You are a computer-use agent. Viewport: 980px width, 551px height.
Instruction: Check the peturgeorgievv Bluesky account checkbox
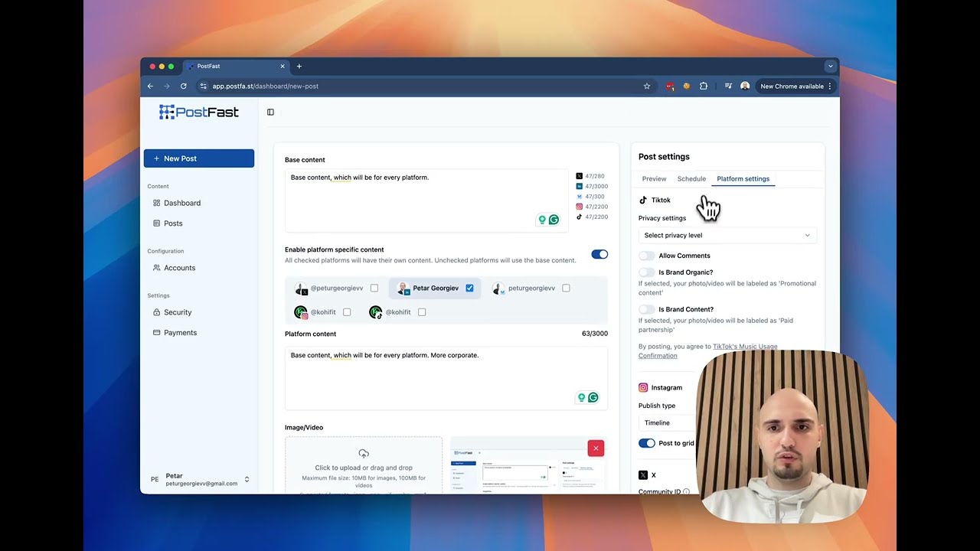coord(566,289)
